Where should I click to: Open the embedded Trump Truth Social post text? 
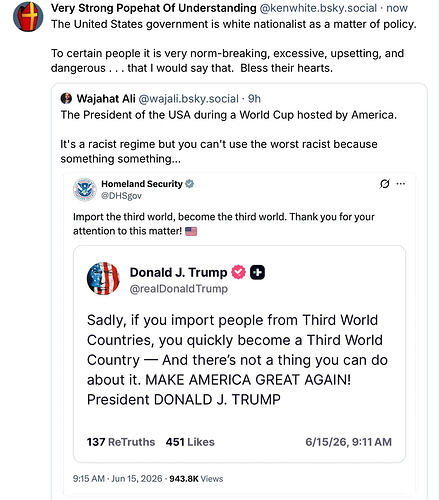click(x=237, y=360)
